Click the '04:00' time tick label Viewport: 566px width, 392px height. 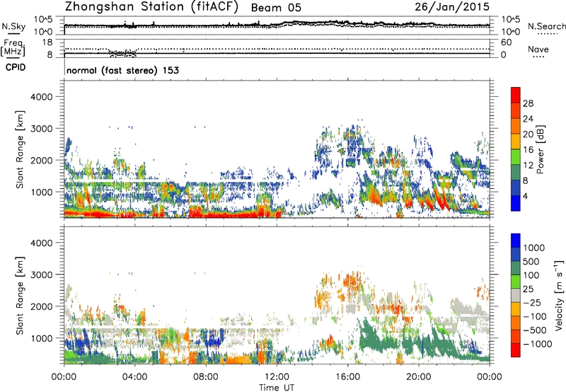[x=134, y=377]
